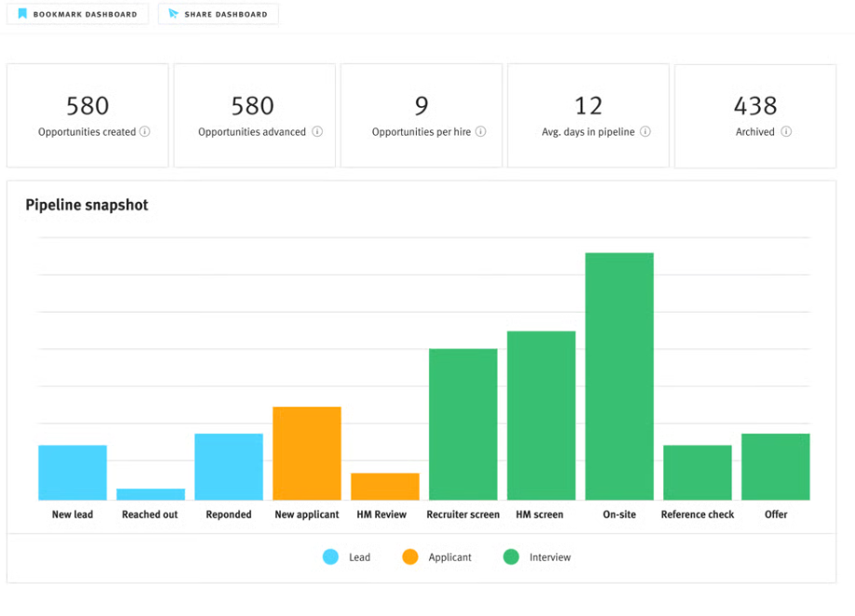
Task: Switch to the Pipeline snapshot section
Action: coord(86,205)
